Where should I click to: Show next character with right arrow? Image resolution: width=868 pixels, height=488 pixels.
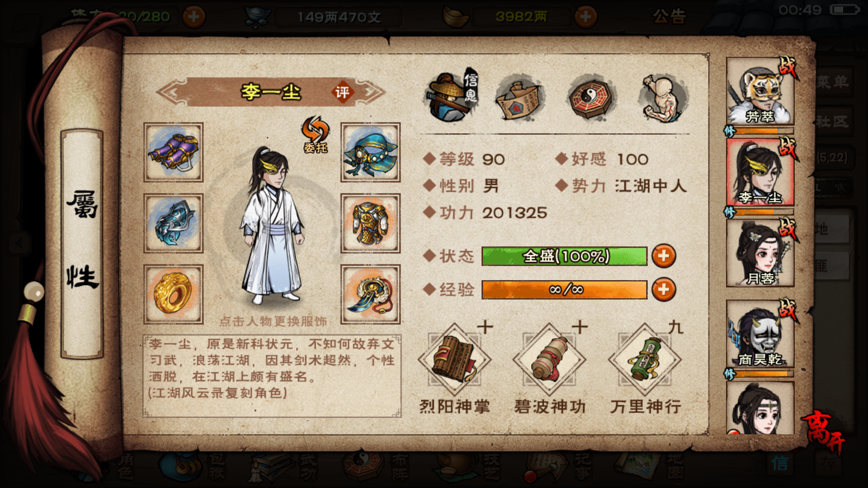372,92
